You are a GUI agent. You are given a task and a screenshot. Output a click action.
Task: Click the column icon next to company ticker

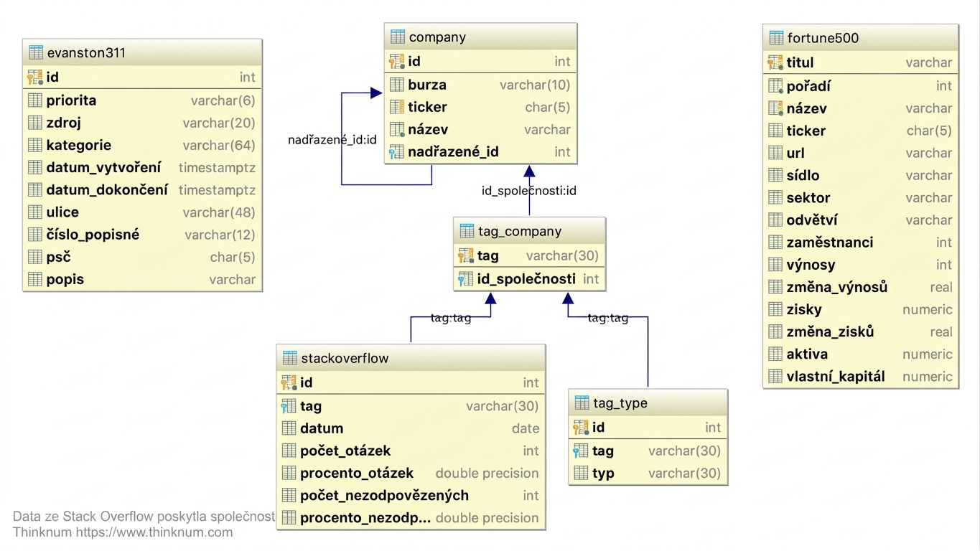pos(397,107)
